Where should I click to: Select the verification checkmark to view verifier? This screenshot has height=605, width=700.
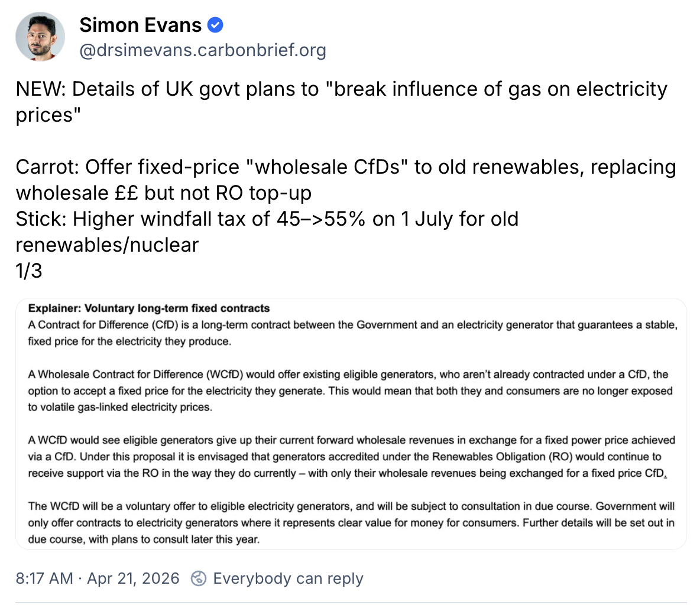tap(215, 25)
